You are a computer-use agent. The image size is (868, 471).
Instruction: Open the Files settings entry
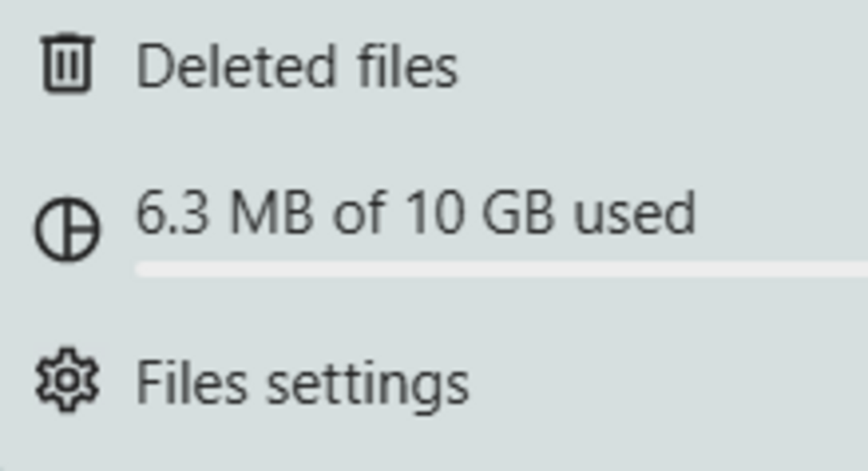point(302,383)
